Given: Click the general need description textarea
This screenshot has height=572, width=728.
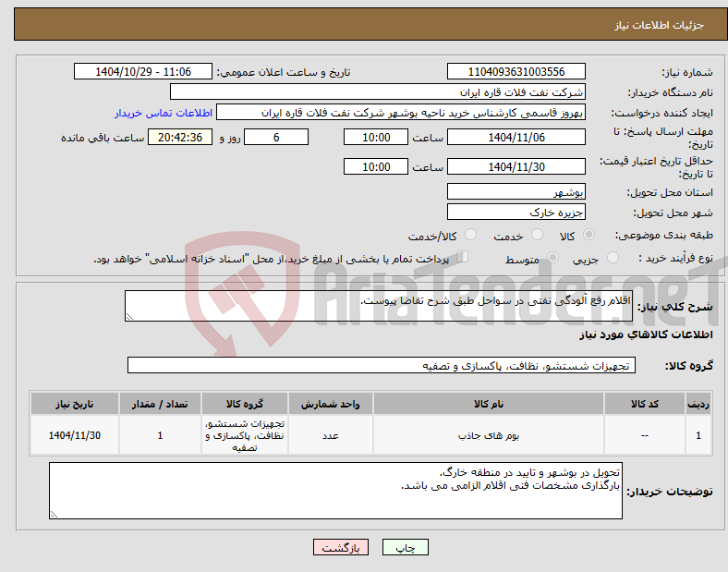Looking at the screenshot, I should click(379, 306).
